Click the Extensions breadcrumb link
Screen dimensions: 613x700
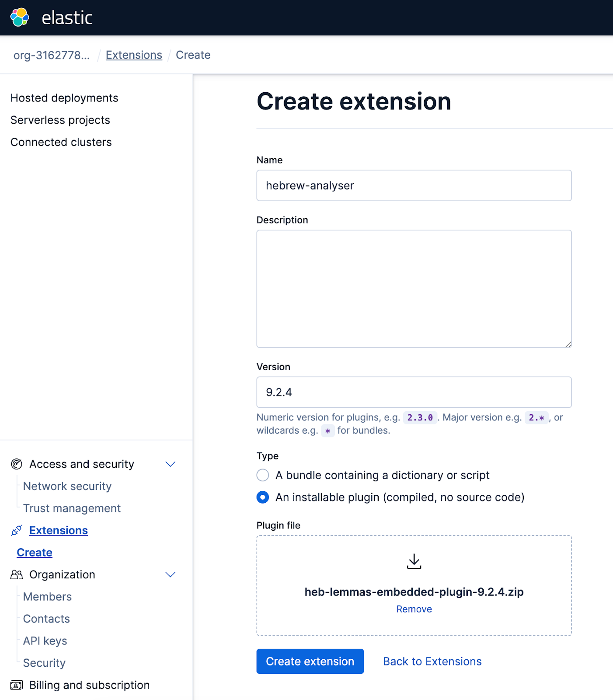134,55
